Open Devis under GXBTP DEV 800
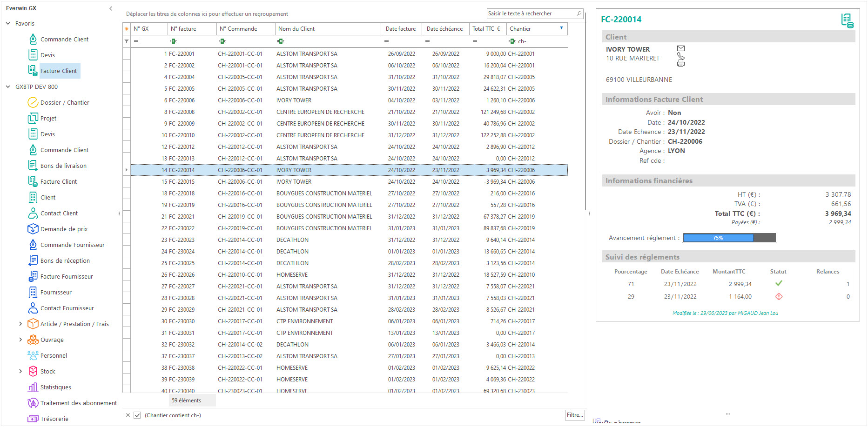This screenshot has height=427, width=868. 47,134
